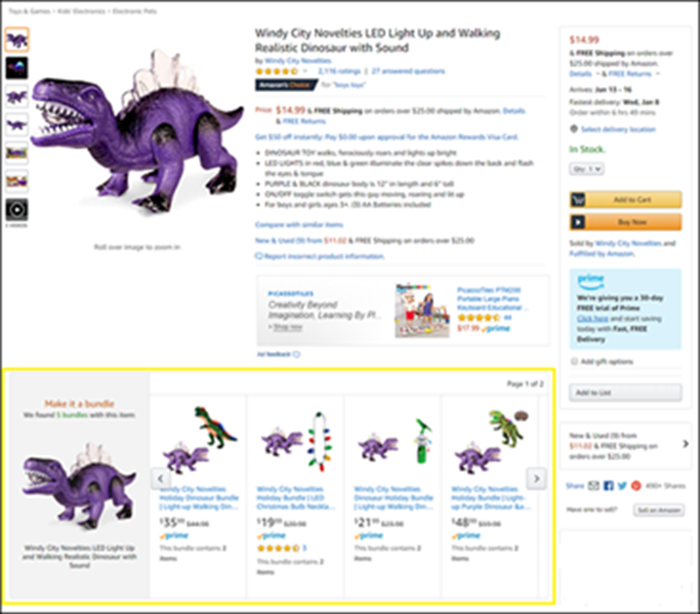Open the Qty quantity dropdown

[588, 169]
